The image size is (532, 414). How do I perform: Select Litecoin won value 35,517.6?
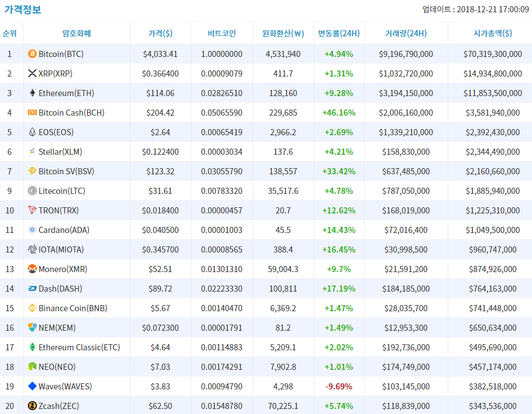pos(283,191)
